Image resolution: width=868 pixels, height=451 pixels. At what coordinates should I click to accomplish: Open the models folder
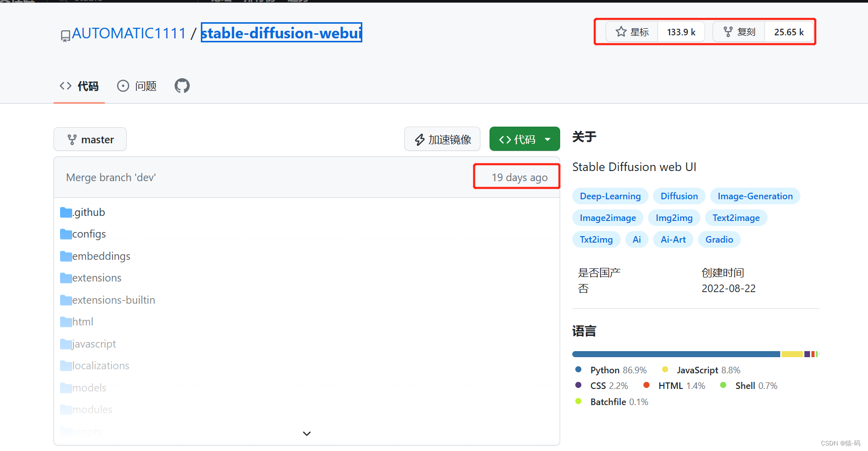pyautogui.click(x=89, y=388)
